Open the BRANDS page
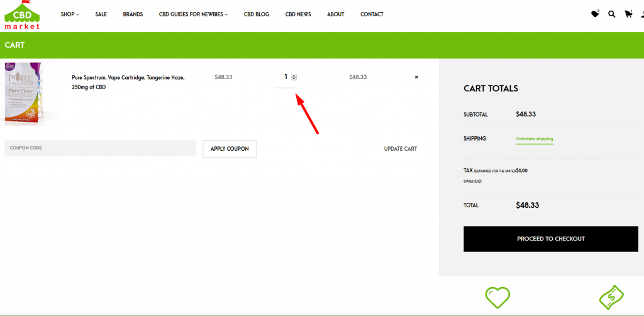 pyautogui.click(x=133, y=14)
